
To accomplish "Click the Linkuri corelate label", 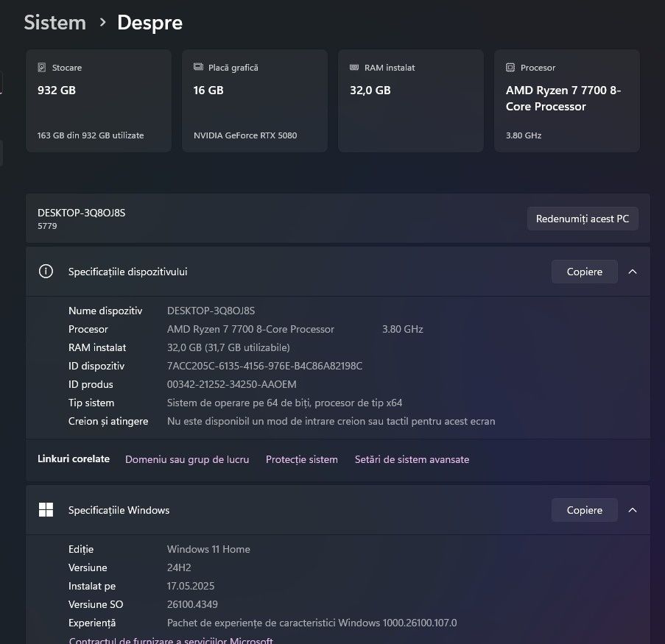I will [74, 459].
